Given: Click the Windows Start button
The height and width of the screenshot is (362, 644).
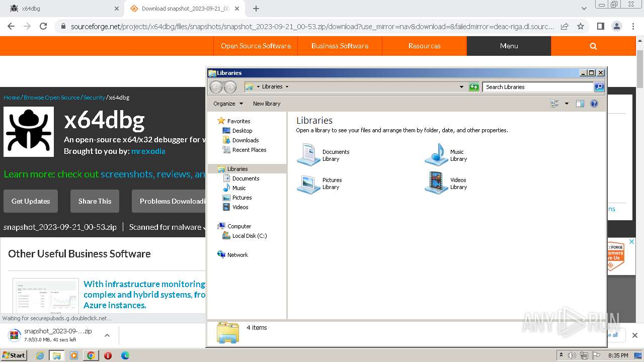Looking at the screenshot, I should tap(14, 355).
